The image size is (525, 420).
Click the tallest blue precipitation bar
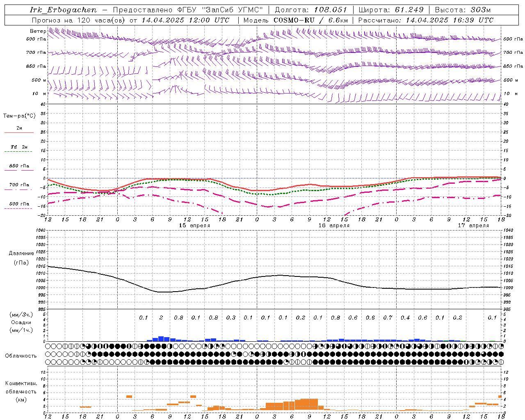click(161, 339)
